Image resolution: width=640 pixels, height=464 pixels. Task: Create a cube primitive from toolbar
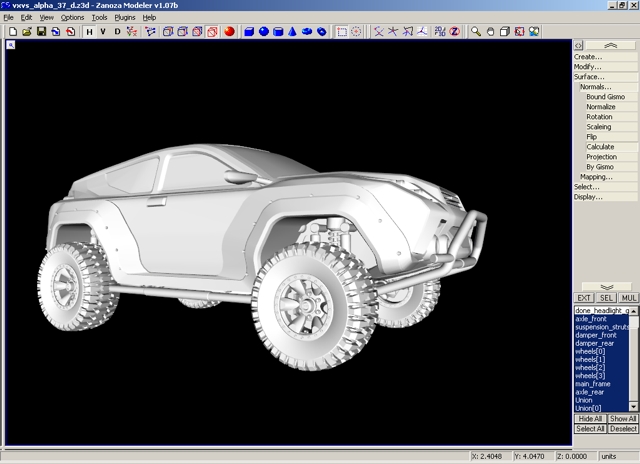pos(249,31)
